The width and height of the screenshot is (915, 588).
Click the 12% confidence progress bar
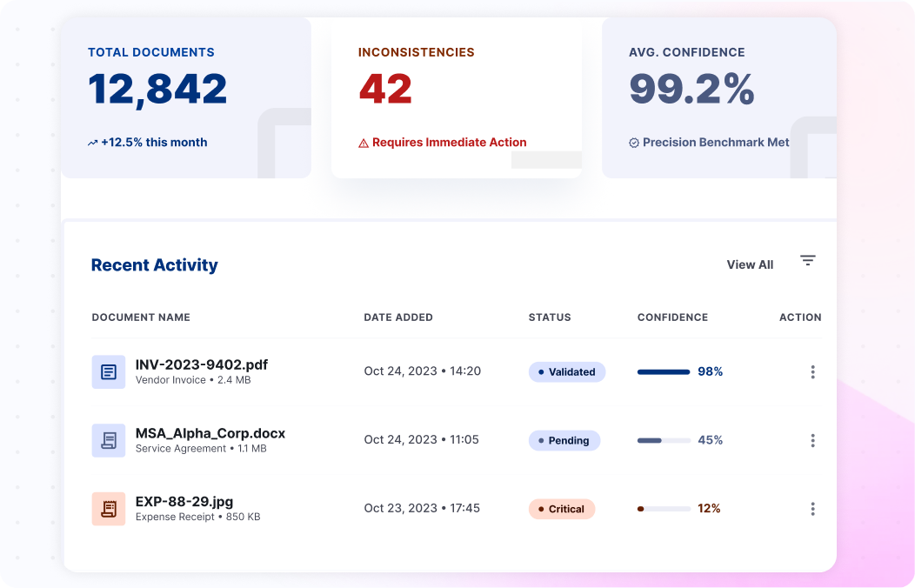665,509
